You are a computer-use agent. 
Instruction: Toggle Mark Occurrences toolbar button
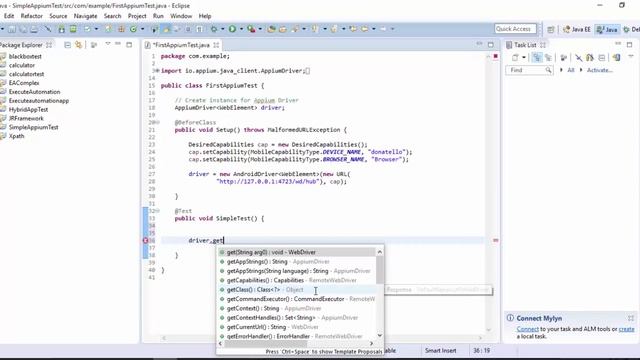(x=166, y=29)
